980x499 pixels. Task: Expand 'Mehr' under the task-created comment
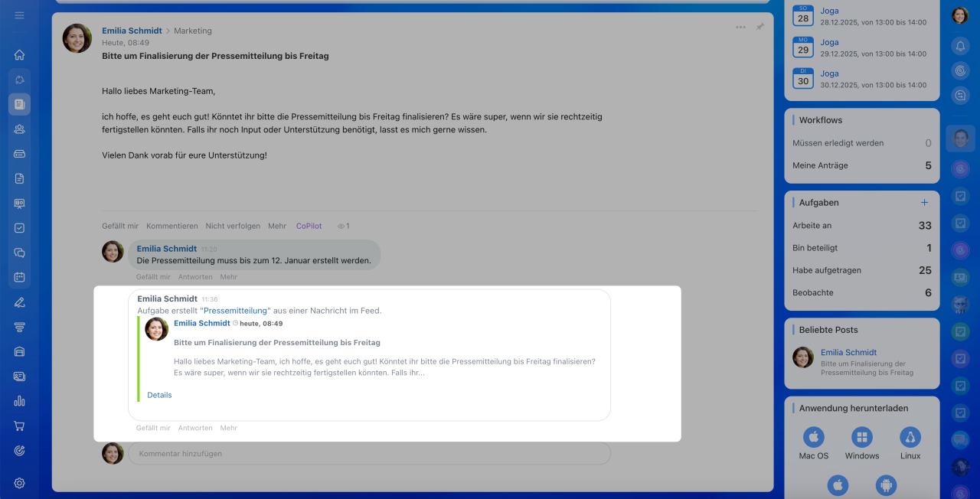pyautogui.click(x=229, y=428)
